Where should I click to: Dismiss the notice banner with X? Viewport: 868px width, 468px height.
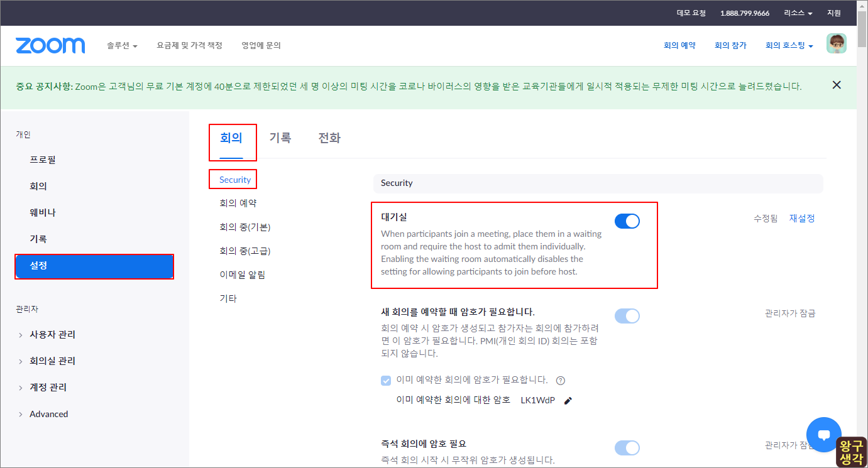(x=837, y=85)
